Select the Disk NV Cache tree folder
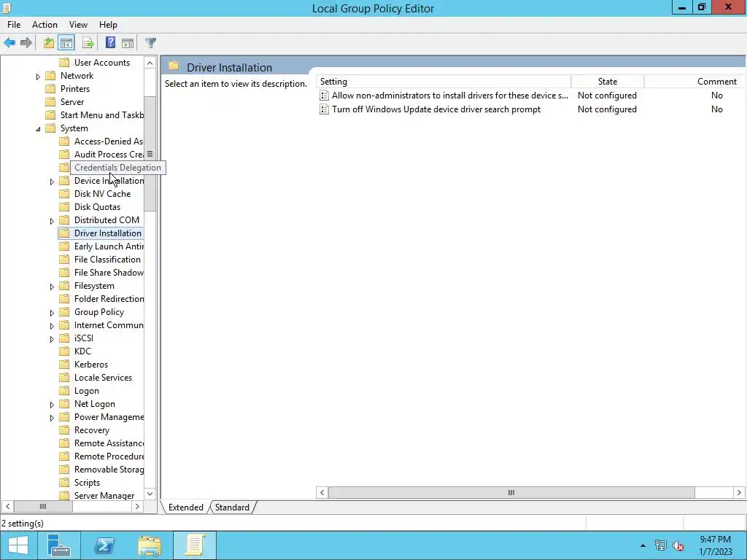This screenshot has width=747, height=560. 102,194
